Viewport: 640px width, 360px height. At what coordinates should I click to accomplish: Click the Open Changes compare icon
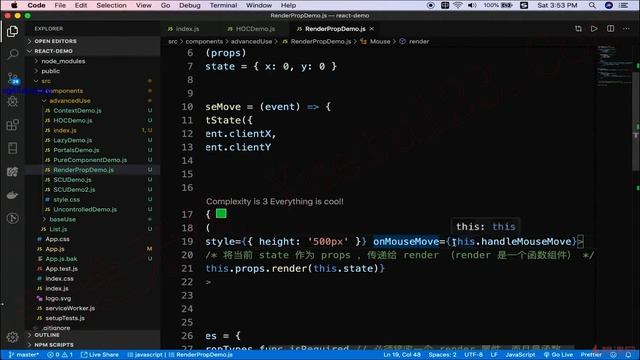pyautogui.click(x=578, y=29)
